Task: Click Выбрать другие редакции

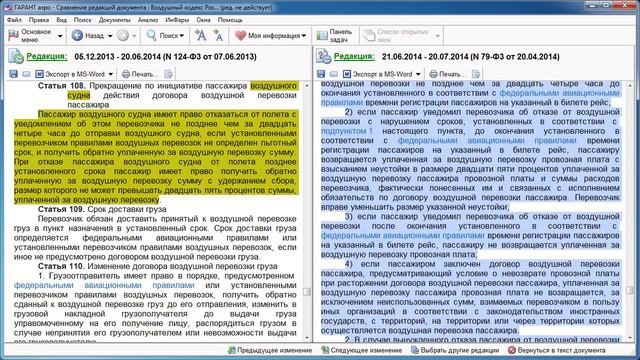Action: (455, 350)
